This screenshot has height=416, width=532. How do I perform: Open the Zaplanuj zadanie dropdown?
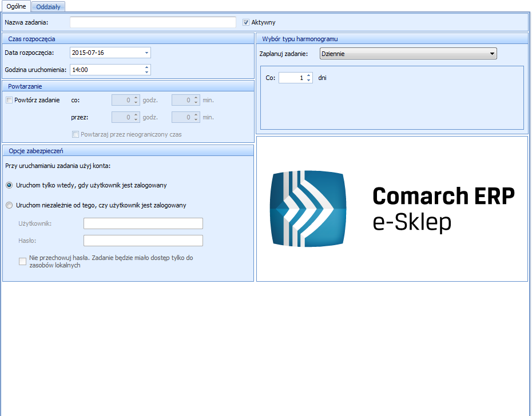coord(408,54)
